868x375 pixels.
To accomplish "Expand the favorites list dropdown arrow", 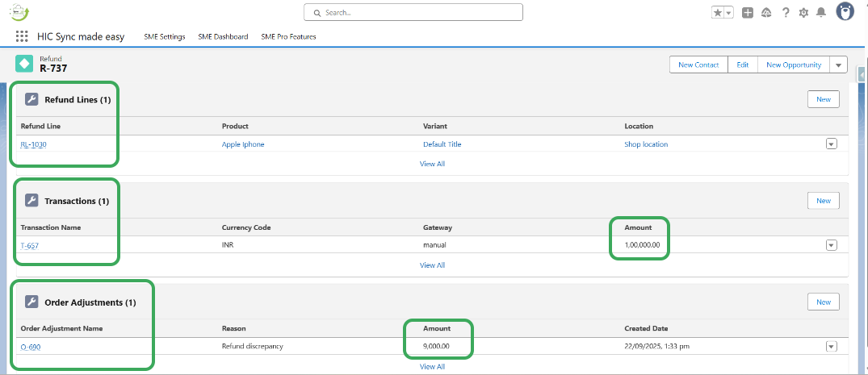I will 728,13.
